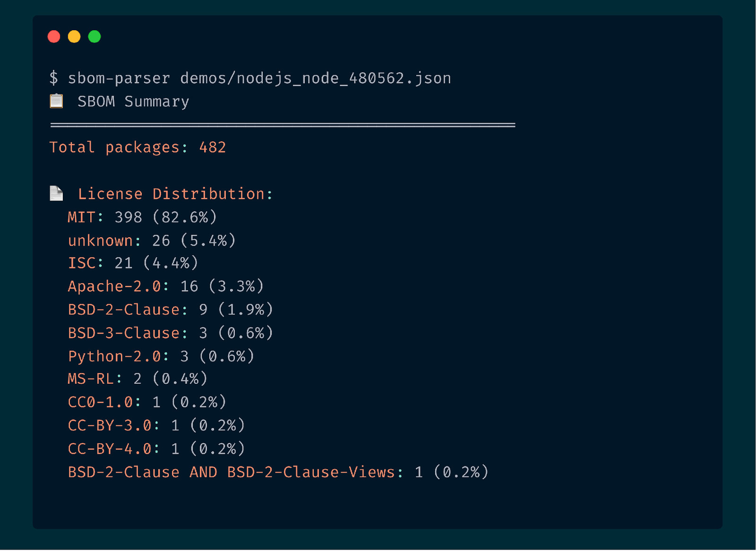Click the red close window button
This screenshot has width=756, height=551.
click(54, 37)
